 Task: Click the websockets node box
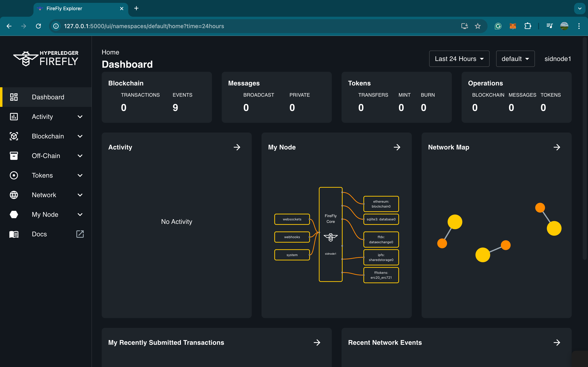click(x=292, y=219)
